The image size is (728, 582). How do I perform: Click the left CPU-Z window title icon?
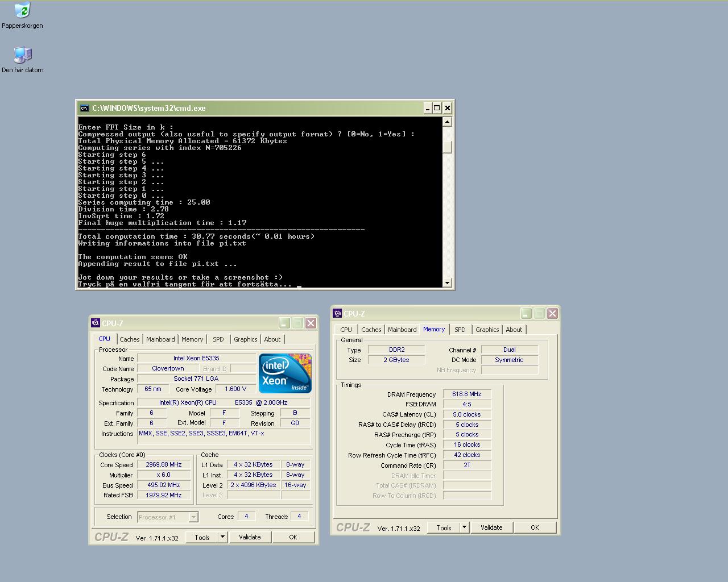click(96, 323)
